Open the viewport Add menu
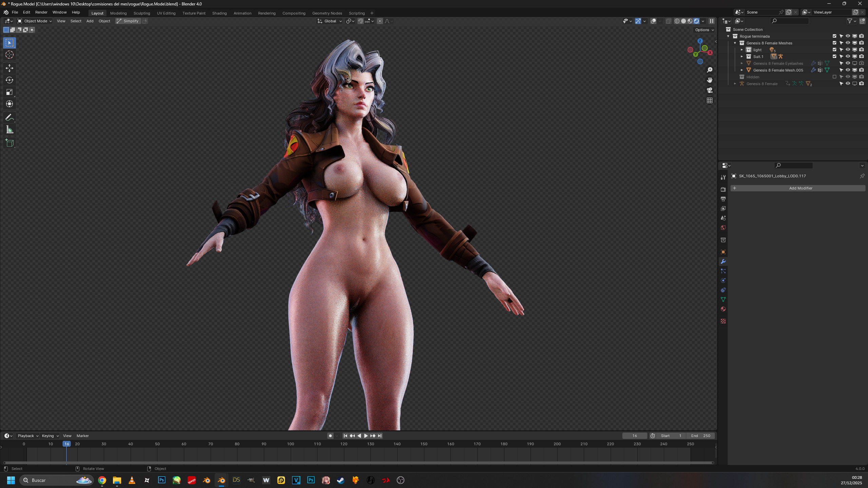Viewport: 868px width, 488px height. [x=90, y=21]
